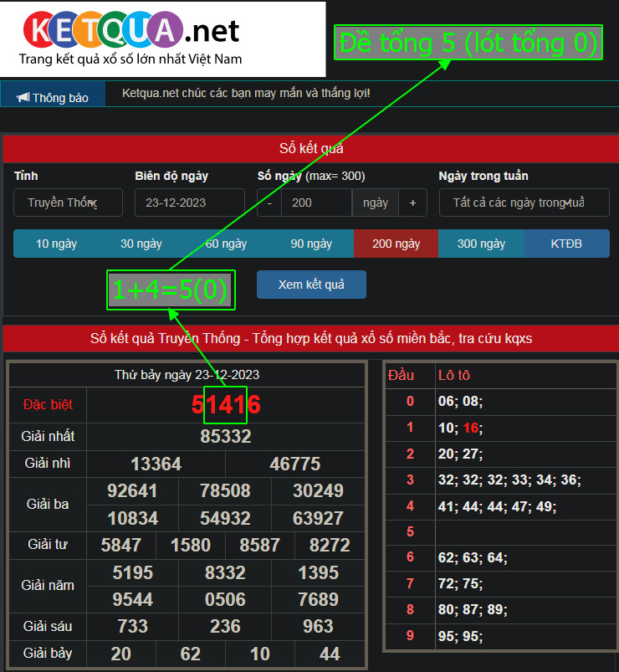This screenshot has height=672, width=619.
Task: Open the Ngày trong tuần dropdown
Action: [x=524, y=203]
